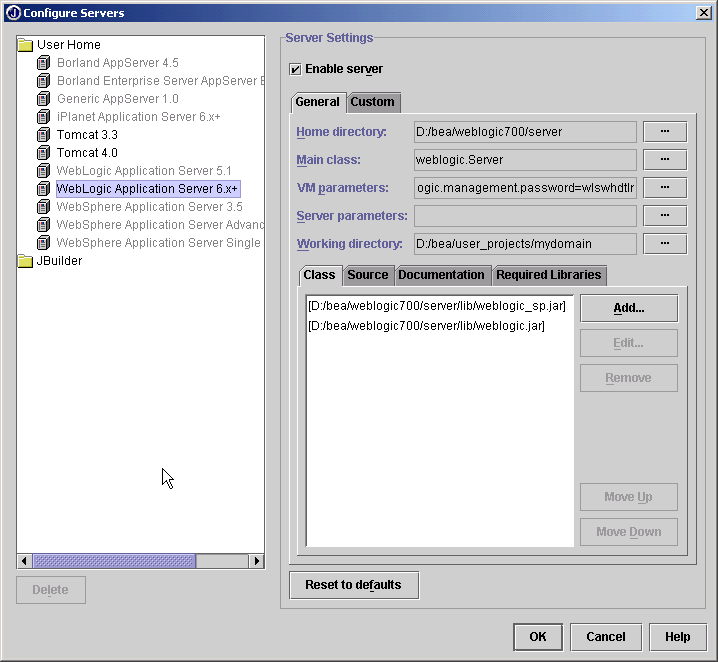Select the Class tab
The height and width of the screenshot is (662, 718).
(319, 275)
